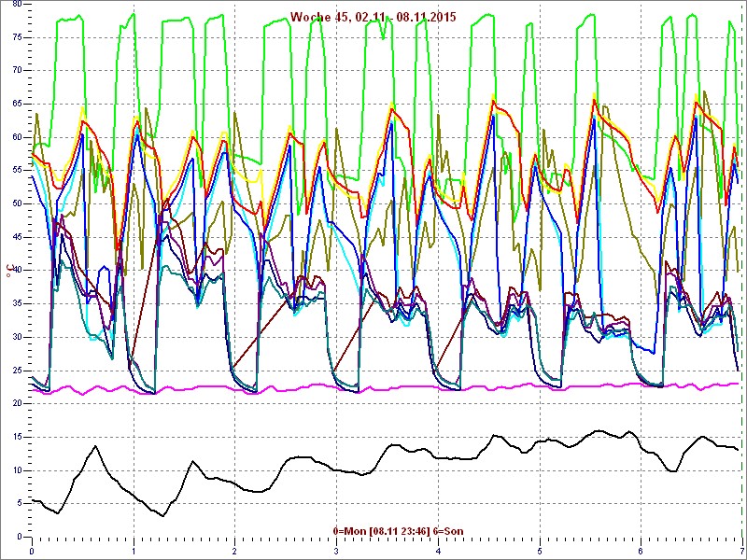Click the x-axis day label 5

[540, 552]
